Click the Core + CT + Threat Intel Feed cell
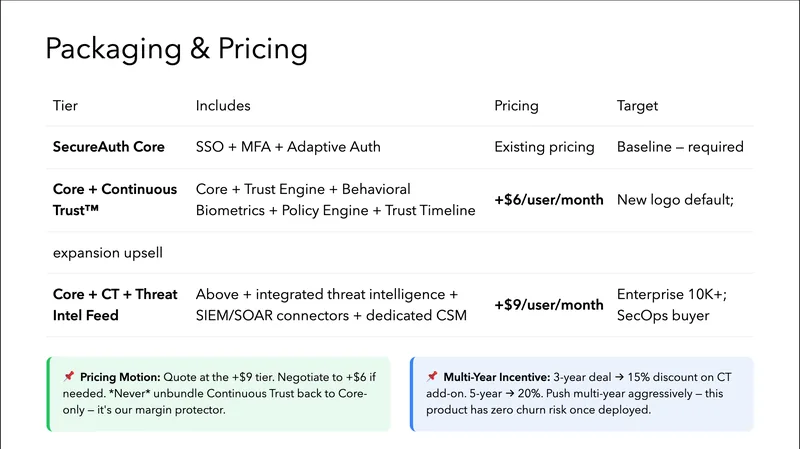The image size is (800, 449). [x=115, y=304]
